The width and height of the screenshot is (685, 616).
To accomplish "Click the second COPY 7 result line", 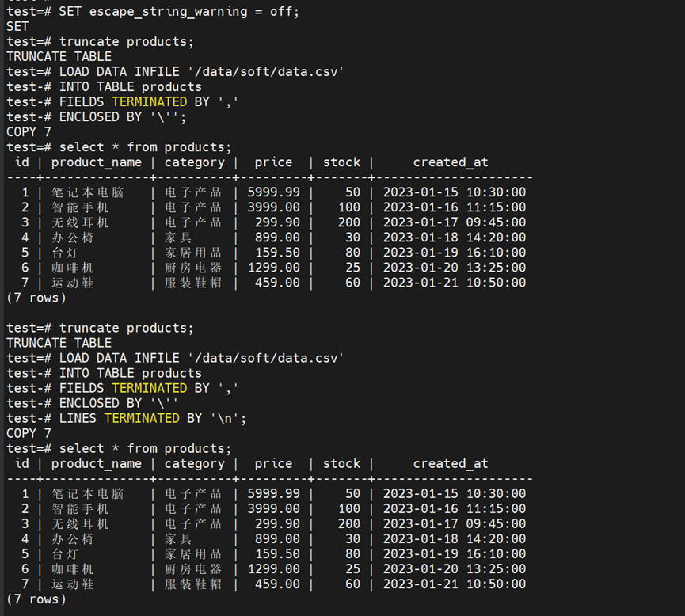I will [x=29, y=433].
